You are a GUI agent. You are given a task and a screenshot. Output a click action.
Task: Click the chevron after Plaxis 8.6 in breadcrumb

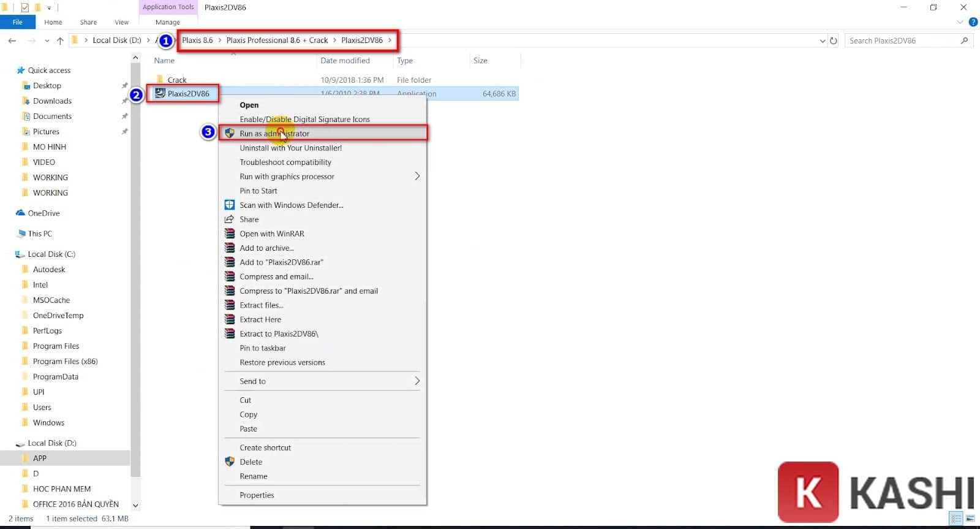[219, 40]
